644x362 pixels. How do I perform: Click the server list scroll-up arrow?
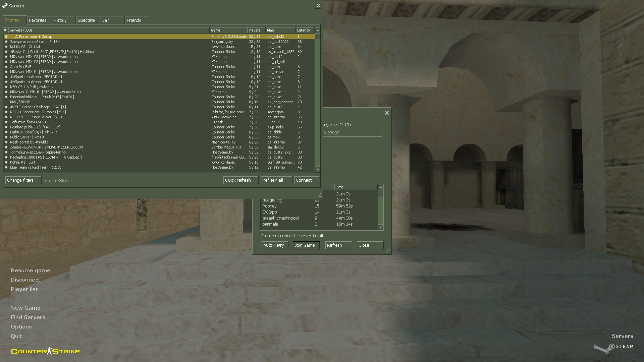(318, 30)
